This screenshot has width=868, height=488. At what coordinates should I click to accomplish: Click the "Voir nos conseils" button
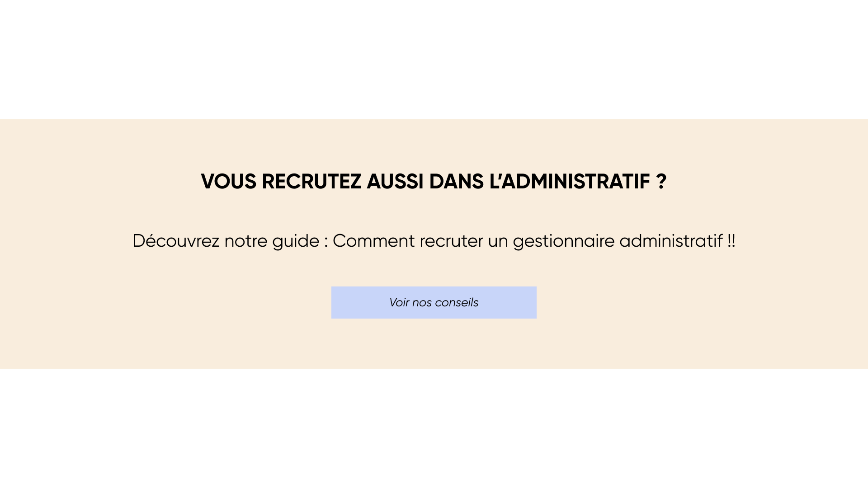pos(434,302)
